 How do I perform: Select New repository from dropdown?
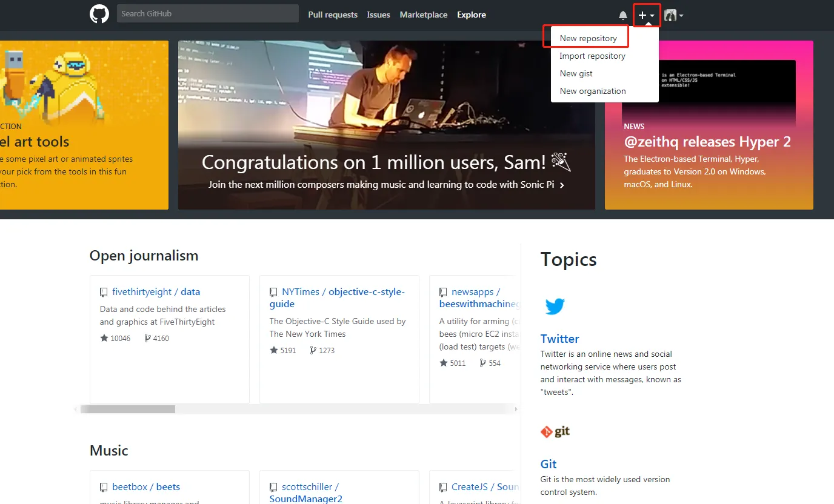click(x=589, y=38)
